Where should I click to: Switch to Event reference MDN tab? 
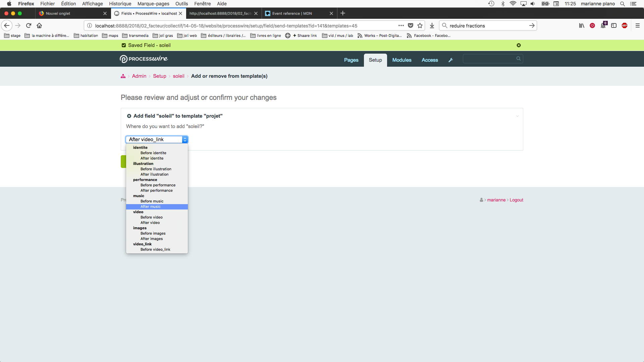pyautogui.click(x=292, y=13)
